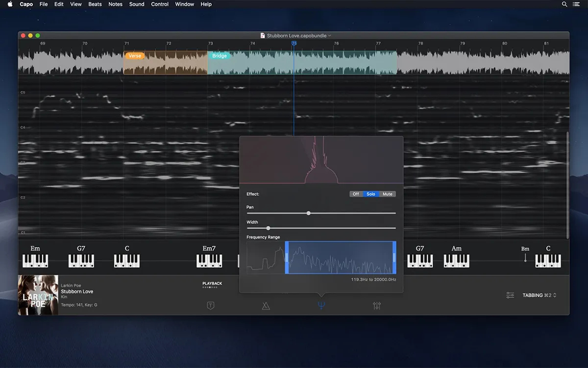Turn the isolation effect Off

point(356,194)
